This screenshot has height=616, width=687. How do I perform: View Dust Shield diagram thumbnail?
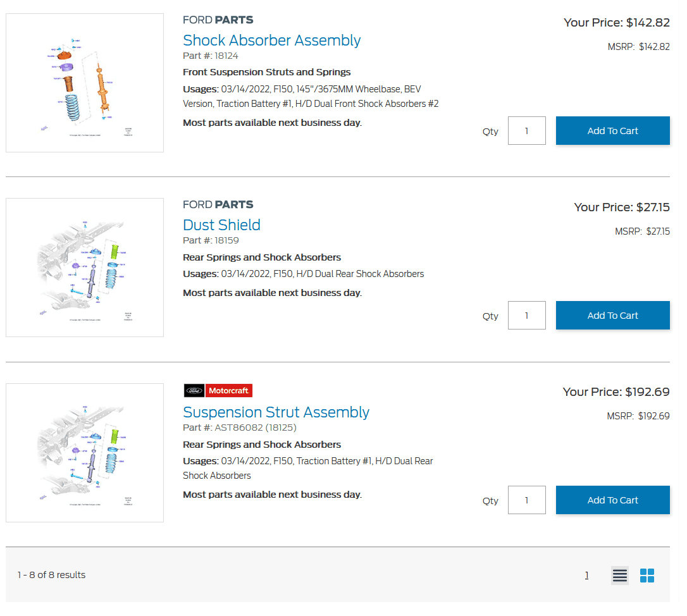click(x=85, y=268)
